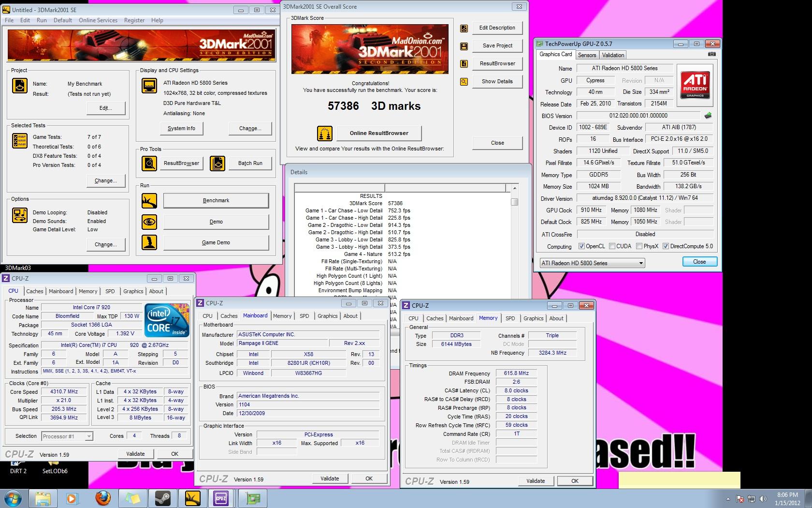The height and width of the screenshot is (508, 812).
Task: Open the GPU selection dropdown in GPU-Z
Action: pyautogui.click(x=592, y=263)
